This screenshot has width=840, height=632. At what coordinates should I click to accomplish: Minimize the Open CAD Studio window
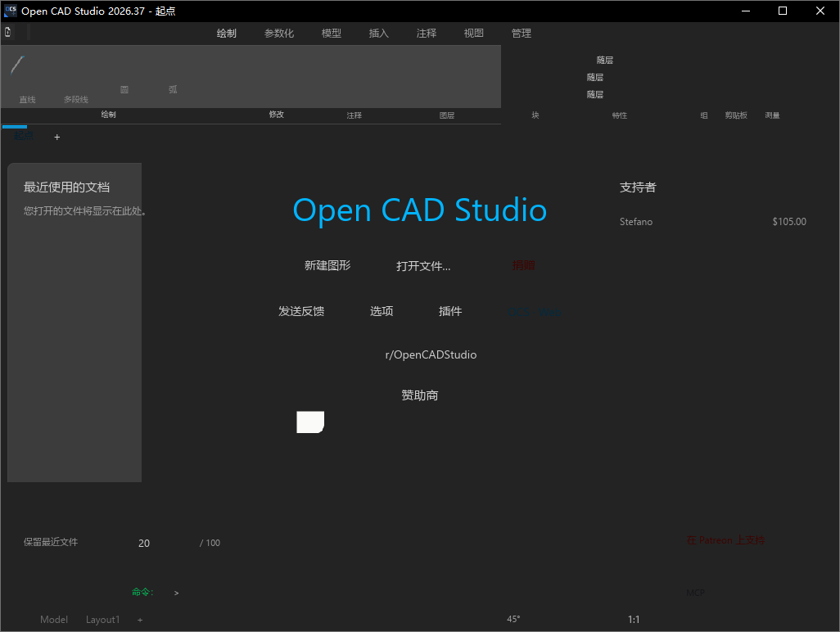[746, 11]
